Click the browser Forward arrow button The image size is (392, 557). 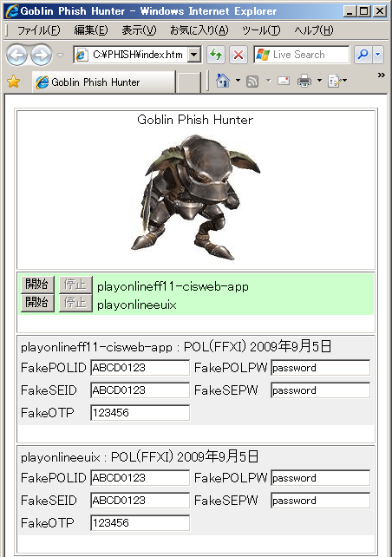pos(41,55)
